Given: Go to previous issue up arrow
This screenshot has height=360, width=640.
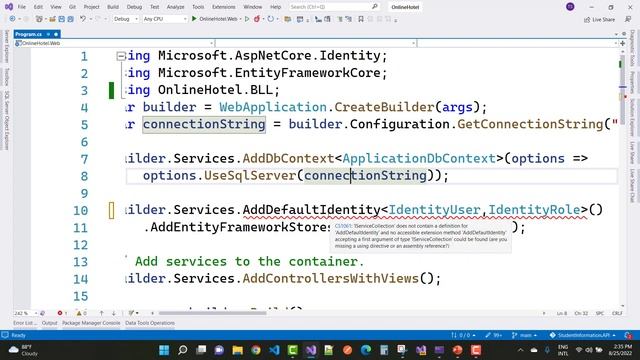Looking at the screenshot, I should (102, 313).
